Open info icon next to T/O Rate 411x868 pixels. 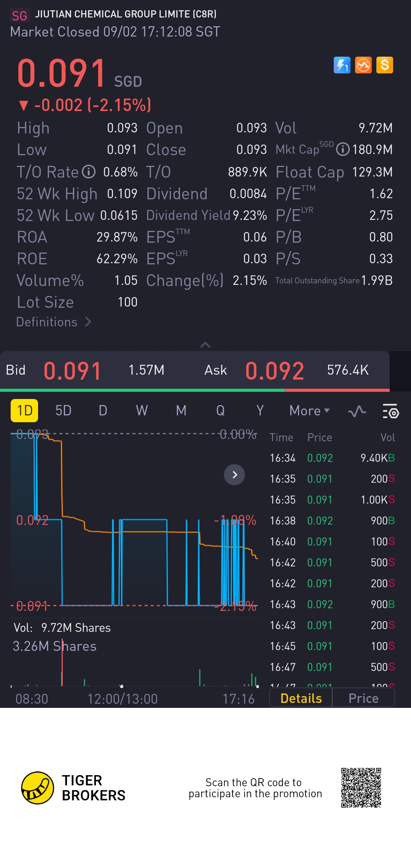click(x=89, y=172)
